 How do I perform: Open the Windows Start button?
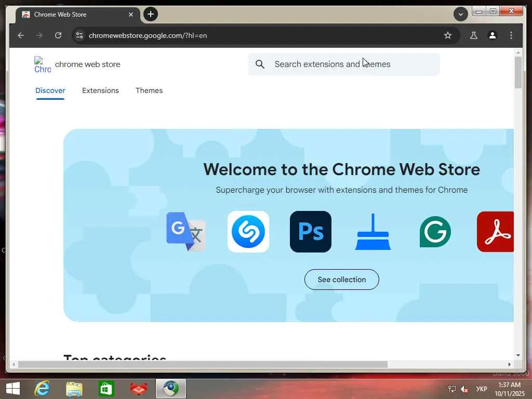(13, 389)
